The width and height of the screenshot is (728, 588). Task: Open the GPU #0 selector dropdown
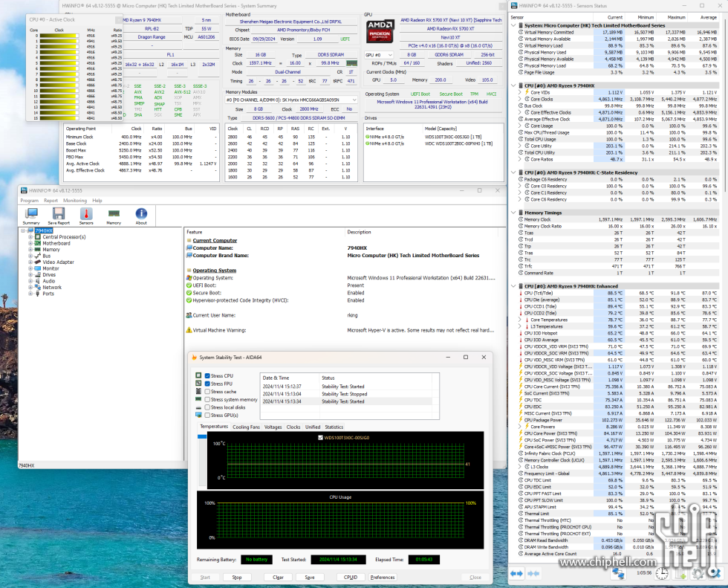click(x=379, y=55)
